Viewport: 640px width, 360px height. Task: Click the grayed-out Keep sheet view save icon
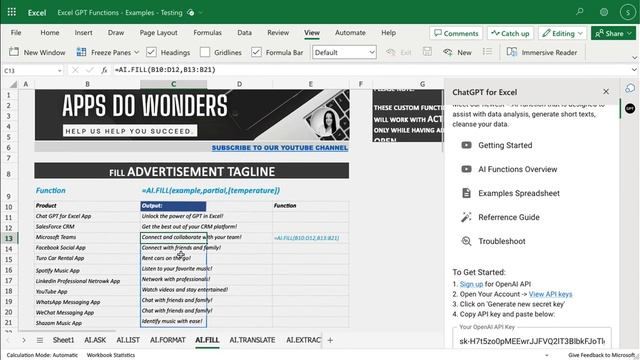[x=427, y=52]
